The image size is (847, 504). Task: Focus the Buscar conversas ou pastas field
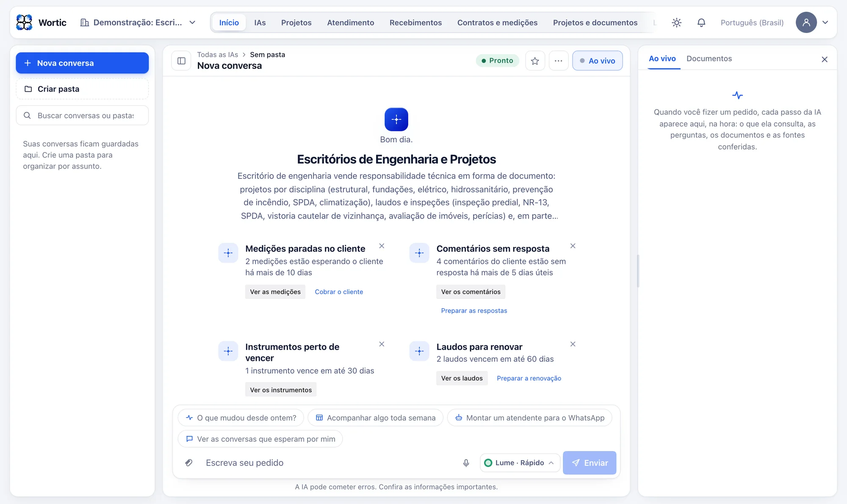(82, 116)
